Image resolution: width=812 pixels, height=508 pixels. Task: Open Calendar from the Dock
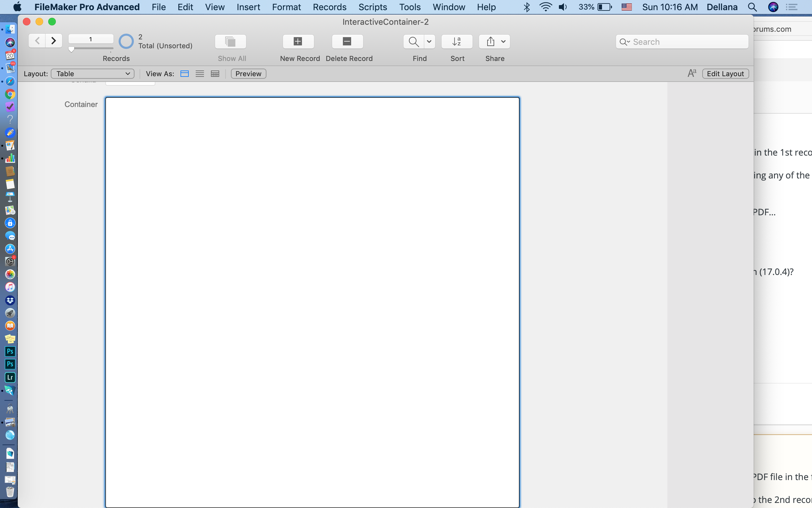10,56
